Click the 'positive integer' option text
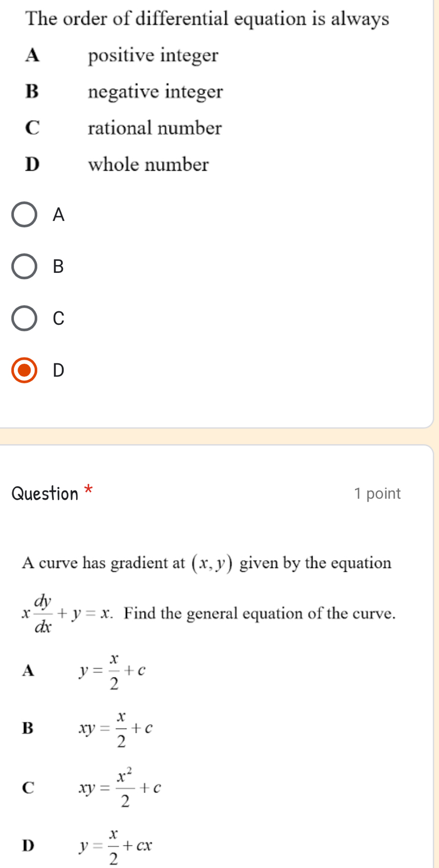This screenshot has height=868, width=439. [x=153, y=55]
